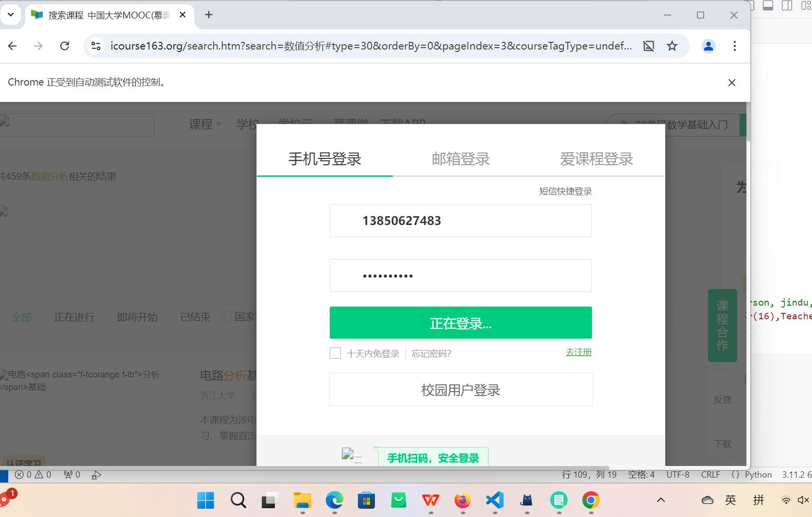
Task: Click the 校园用户登录 button
Action: pyautogui.click(x=460, y=389)
